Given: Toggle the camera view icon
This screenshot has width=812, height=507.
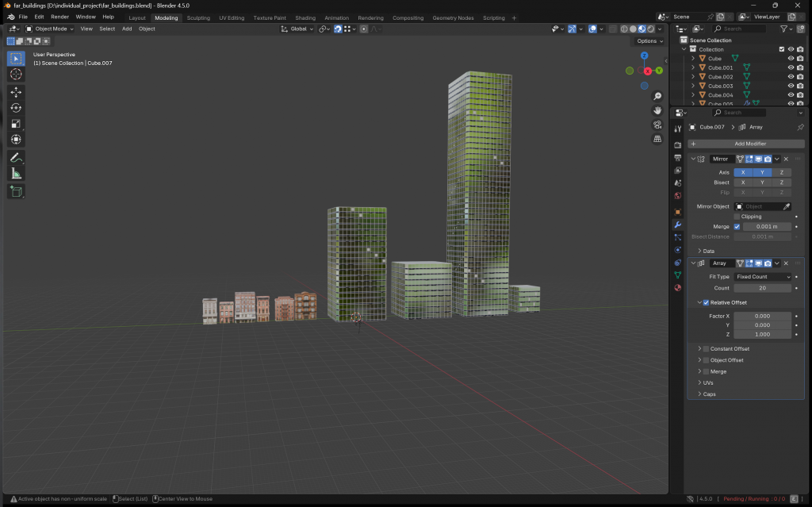Looking at the screenshot, I should [x=657, y=125].
